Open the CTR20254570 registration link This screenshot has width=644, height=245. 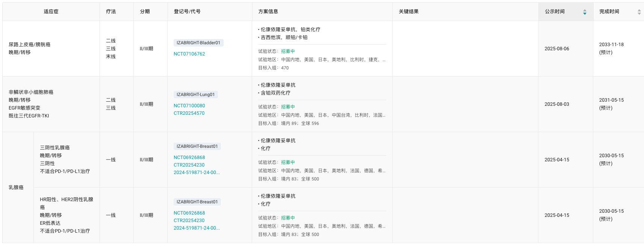point(189,113)
